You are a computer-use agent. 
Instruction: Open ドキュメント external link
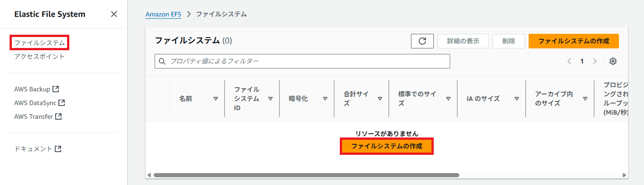tap(38, 149)
